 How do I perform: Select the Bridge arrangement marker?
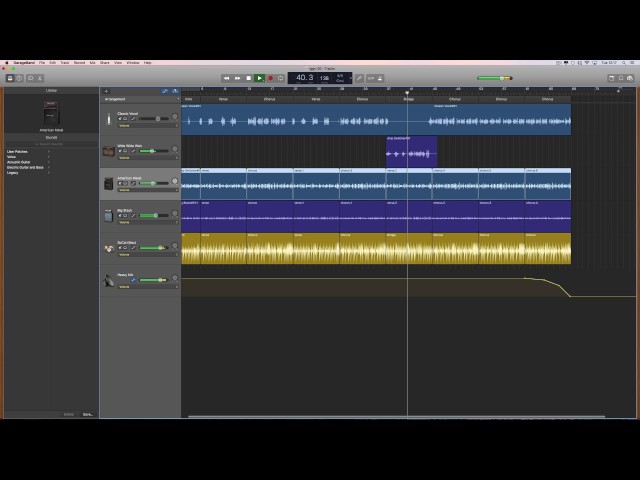[x=409, y=99]
